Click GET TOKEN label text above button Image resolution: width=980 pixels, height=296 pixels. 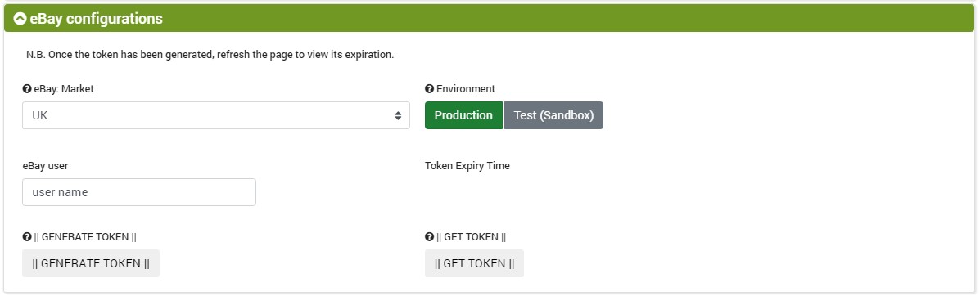click(472, 236)
